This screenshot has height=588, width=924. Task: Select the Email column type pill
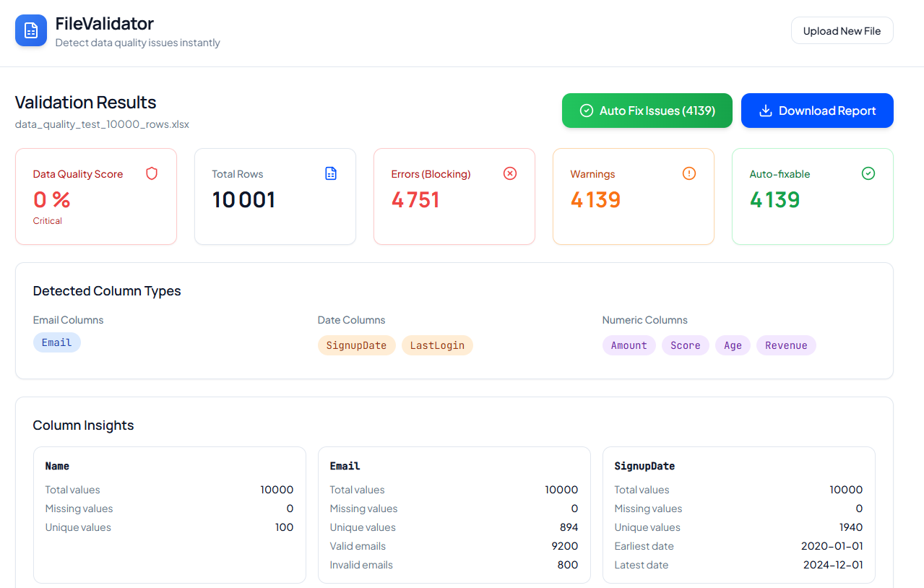point(56,342)
